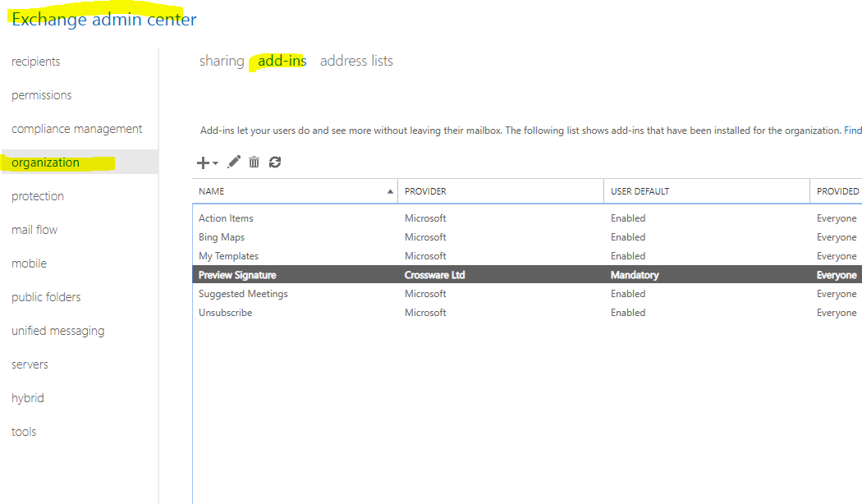The image size is (862, 504).
Task: Click the PROVIDED column header
Action: point(837,191)
